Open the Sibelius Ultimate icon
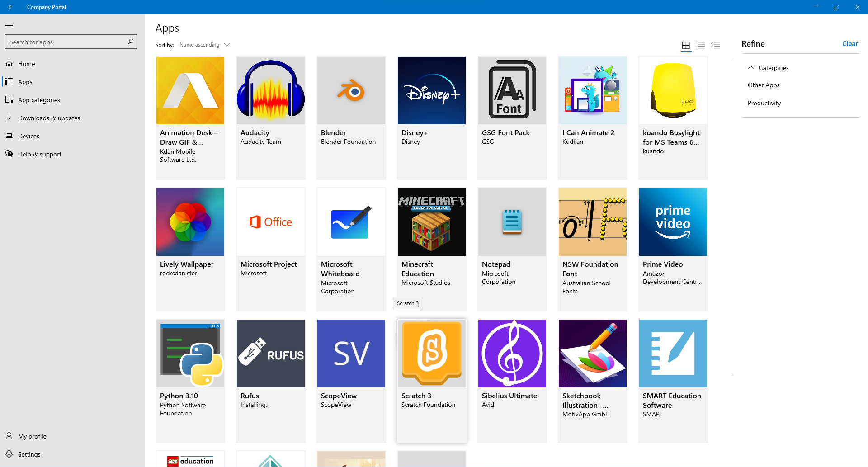 [x=512, y=354]
